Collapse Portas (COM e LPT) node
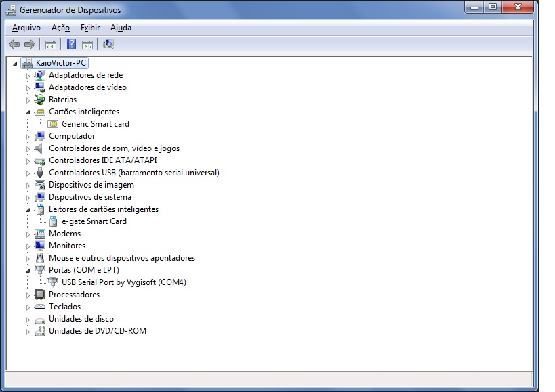The height and width of the screenshot is (392, 555). (x=28, y=271)
